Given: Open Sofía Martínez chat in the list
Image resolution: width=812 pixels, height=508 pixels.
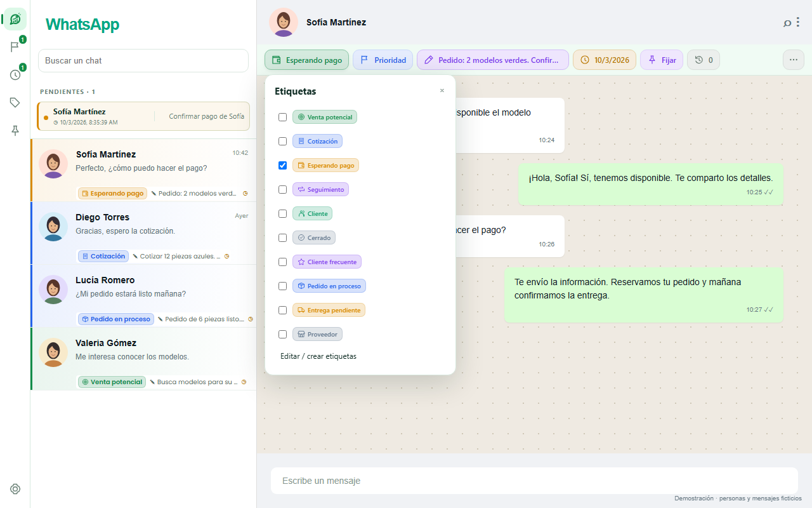Looking at the screenshot, I should coord(143,170).
